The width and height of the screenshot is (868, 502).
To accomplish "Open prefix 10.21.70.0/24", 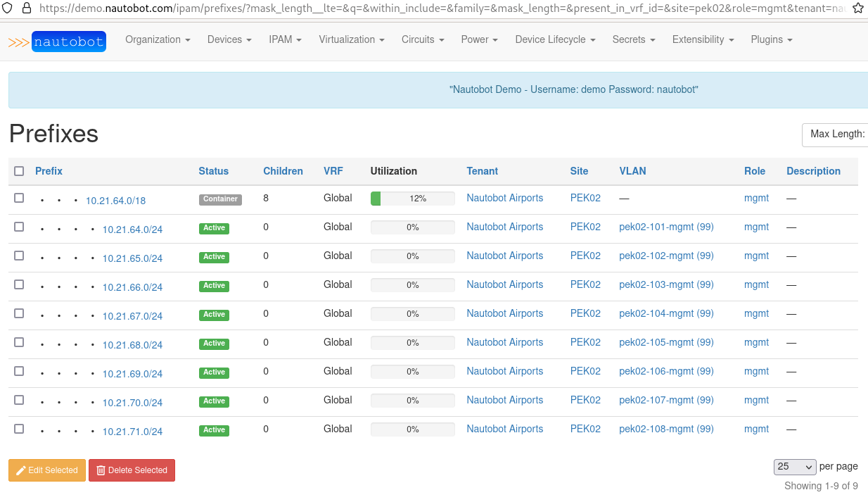I will point(132,403).
